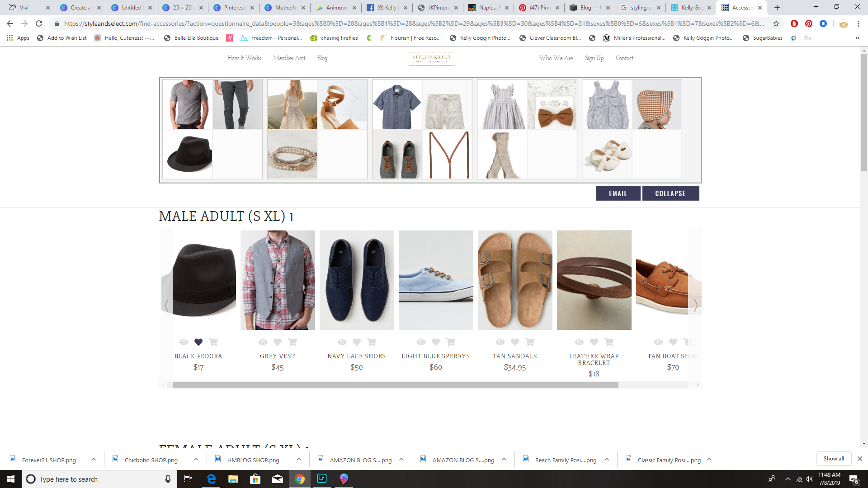Favorite the Grey Vest with heart

click(278, 342)
